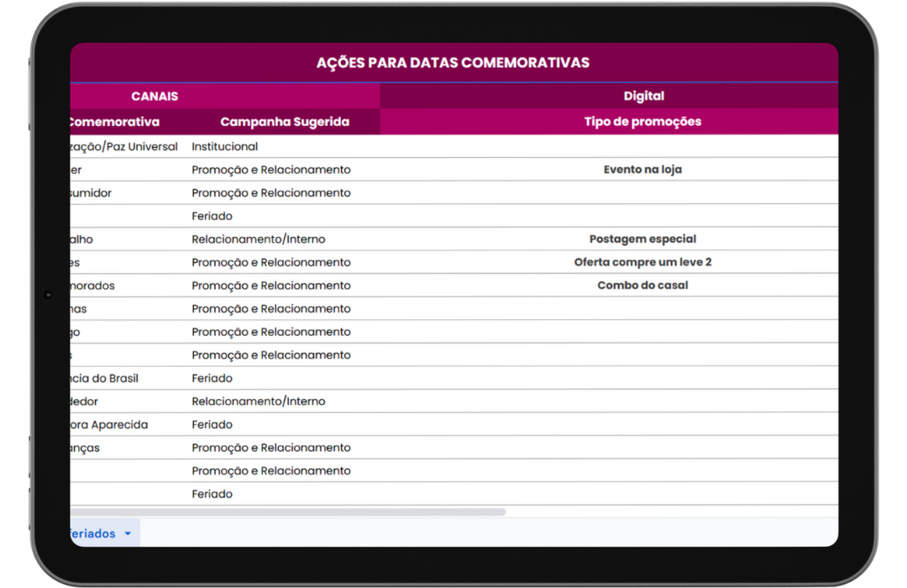
Task: Select the Paz Universal date cell
Action: [124, 147]
